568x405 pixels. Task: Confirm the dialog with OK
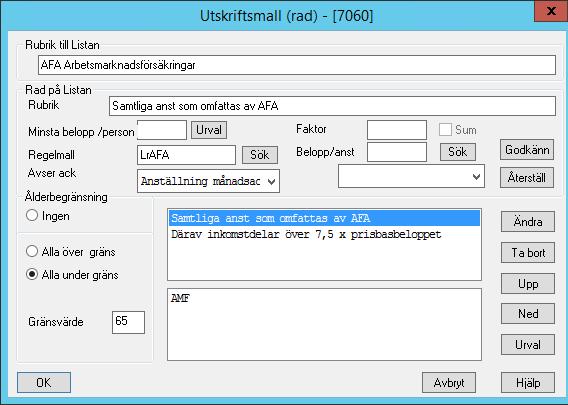coord(44,383)
